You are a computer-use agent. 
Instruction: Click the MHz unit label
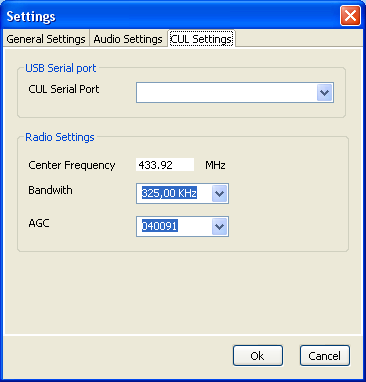point(215,165)
